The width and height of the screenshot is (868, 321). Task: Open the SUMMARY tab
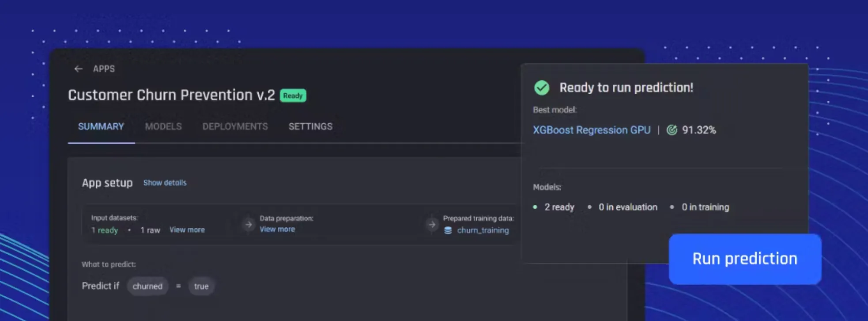tap(101, 126)
